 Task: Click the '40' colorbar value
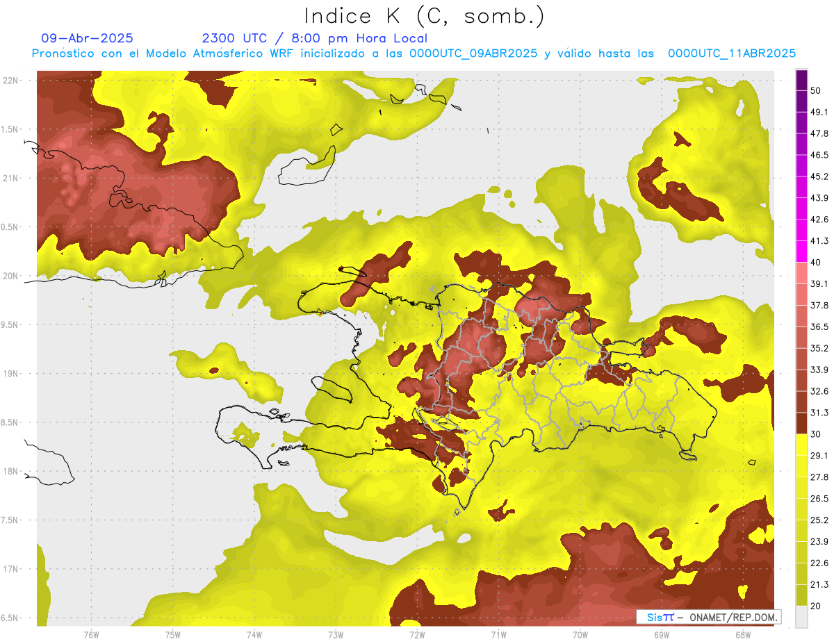[817, 263]
